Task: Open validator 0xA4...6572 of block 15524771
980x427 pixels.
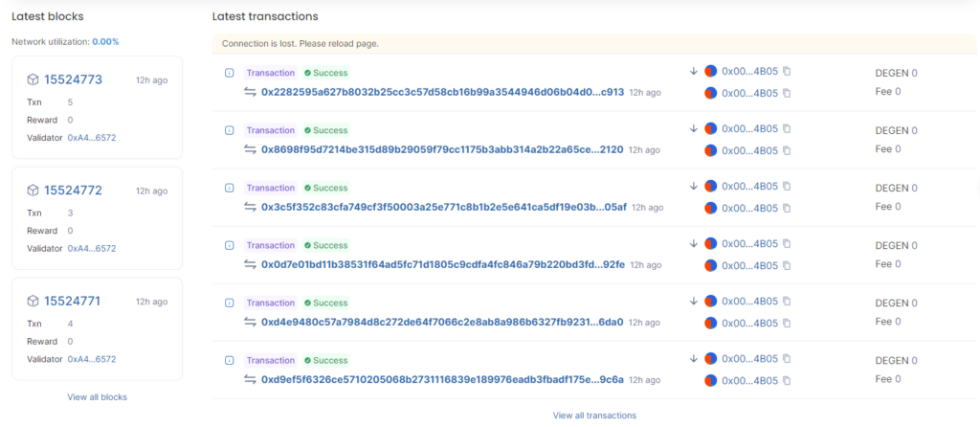Action: coord(91,359)
